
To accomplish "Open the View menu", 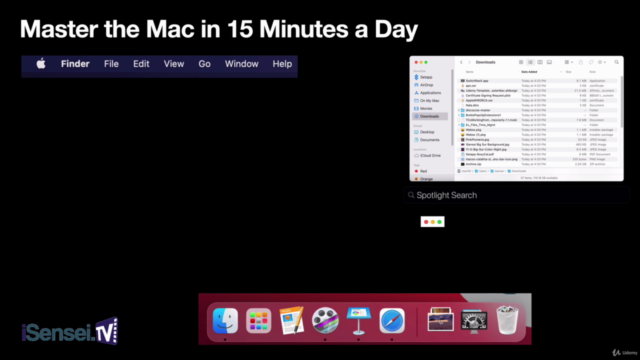I will tap(174, 64).
